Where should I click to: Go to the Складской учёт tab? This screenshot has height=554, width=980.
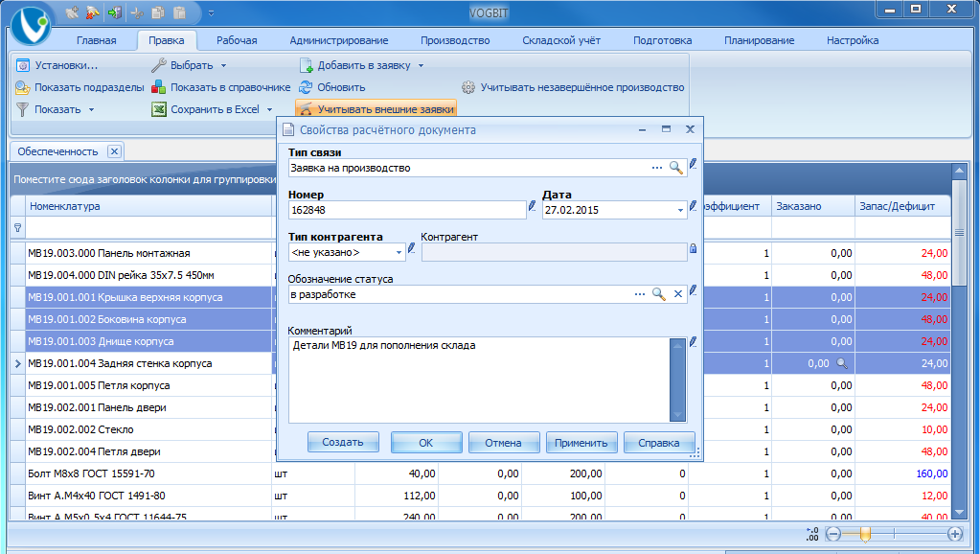[x=561, y=40]
